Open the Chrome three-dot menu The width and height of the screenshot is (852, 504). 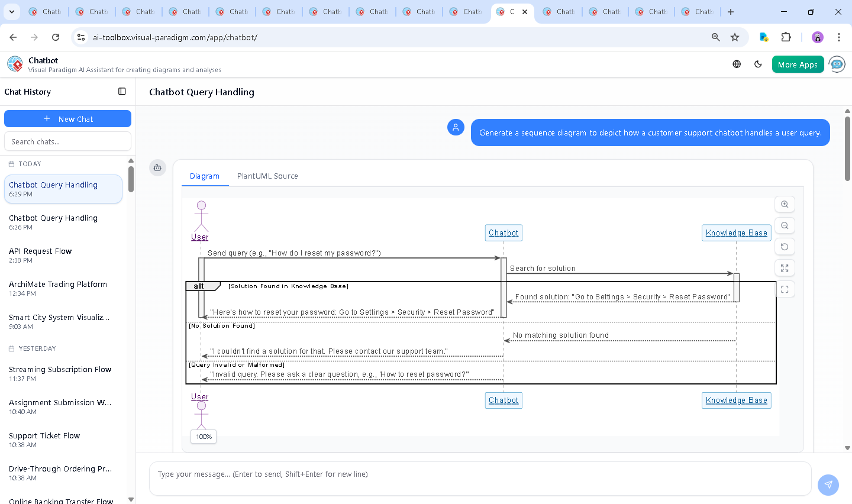coord(838,37)
